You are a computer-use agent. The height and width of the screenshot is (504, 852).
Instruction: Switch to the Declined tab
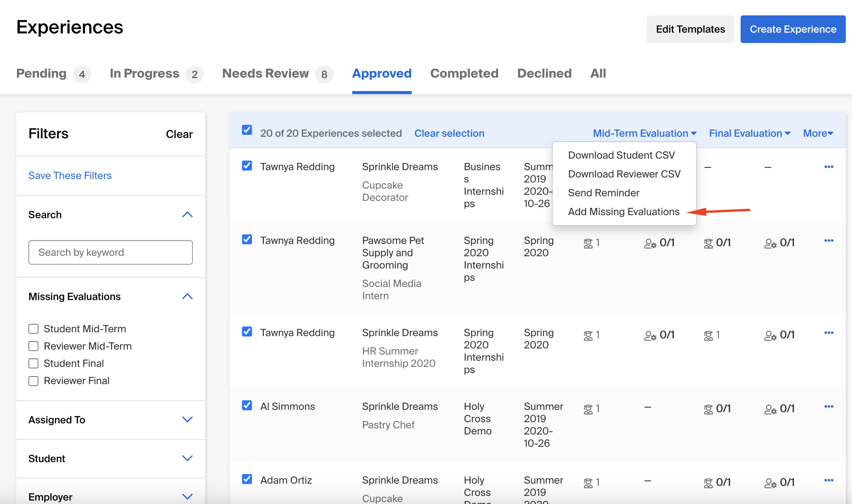544,73
